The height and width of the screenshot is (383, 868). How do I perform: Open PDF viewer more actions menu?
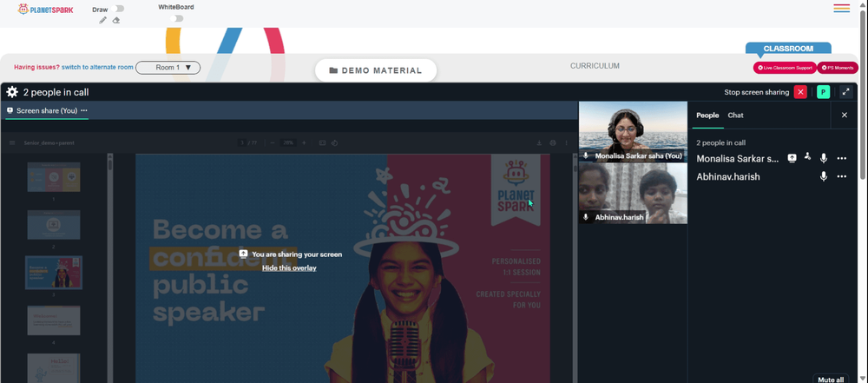coord(566,143)
